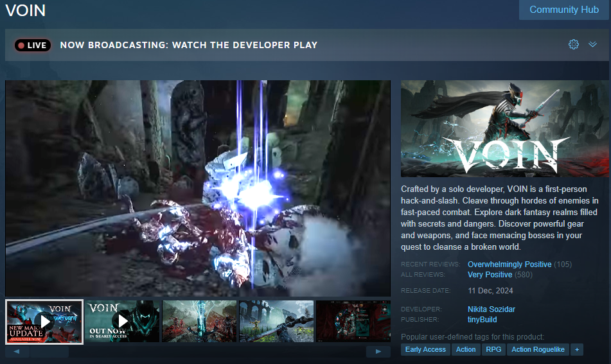Open Very Positive all reviews link
611x364 pixels.
click(x=490, y=275)
